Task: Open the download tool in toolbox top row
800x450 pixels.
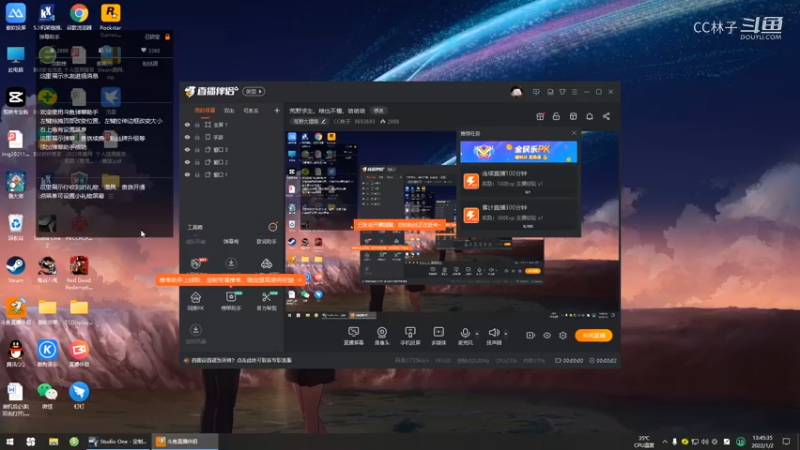Action: tap(231, 263)
